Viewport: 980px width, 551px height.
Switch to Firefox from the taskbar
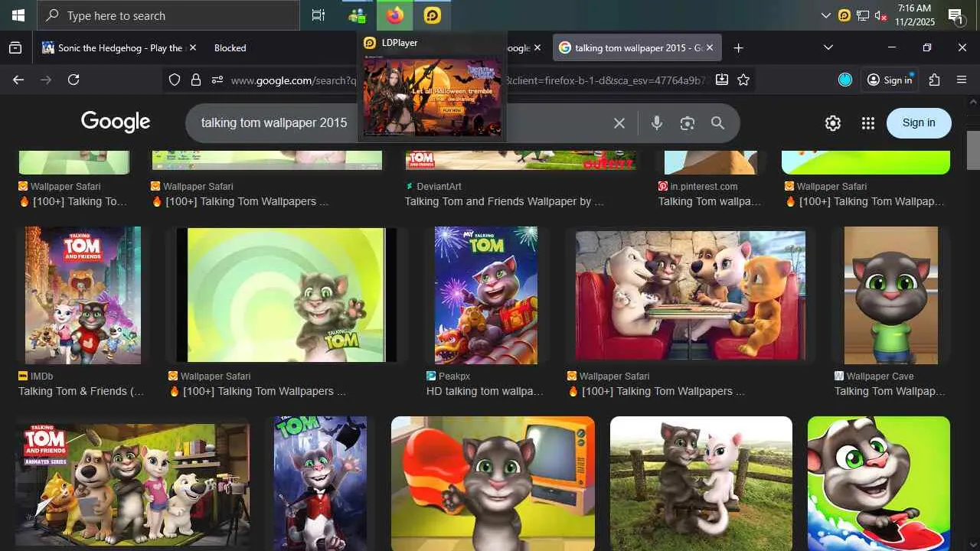pyautogui.click(x=395, y=15)
